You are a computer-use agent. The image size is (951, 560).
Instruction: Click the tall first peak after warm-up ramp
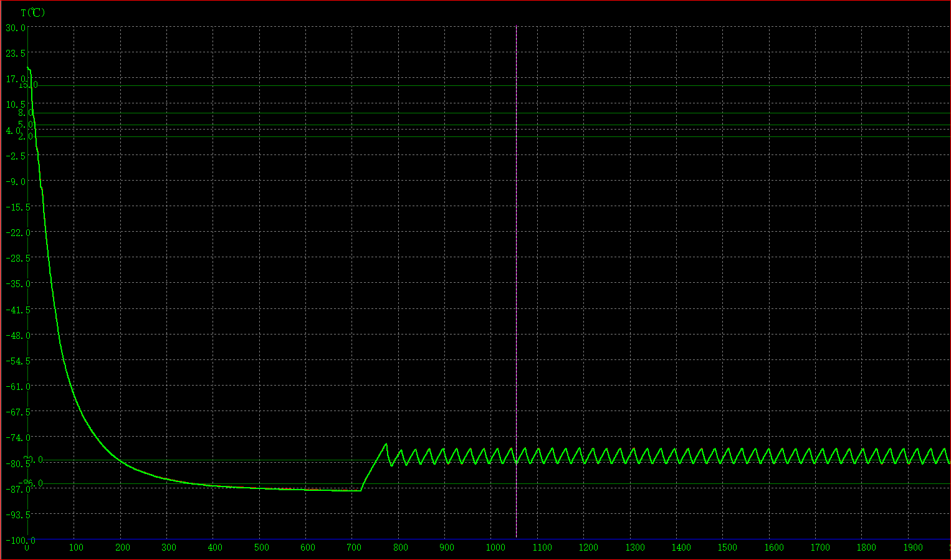click(386, 444)
